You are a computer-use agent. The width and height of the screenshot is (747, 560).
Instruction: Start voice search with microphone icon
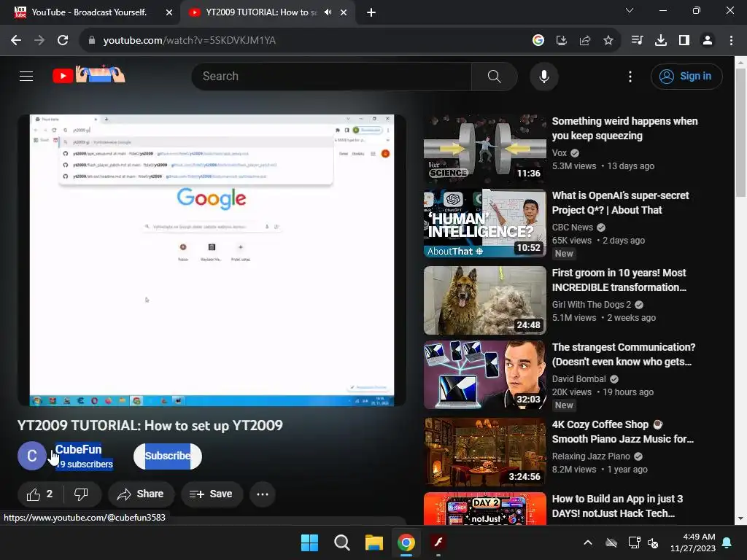543,76
